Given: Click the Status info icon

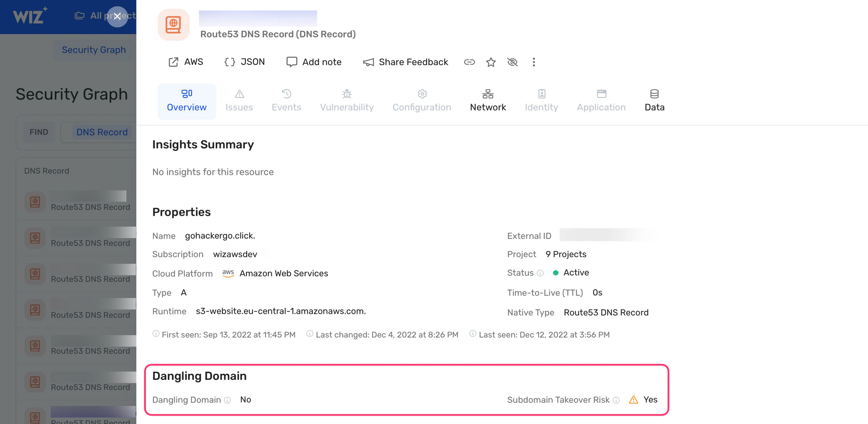Looking at the screenshot, I should coord(540,273).
